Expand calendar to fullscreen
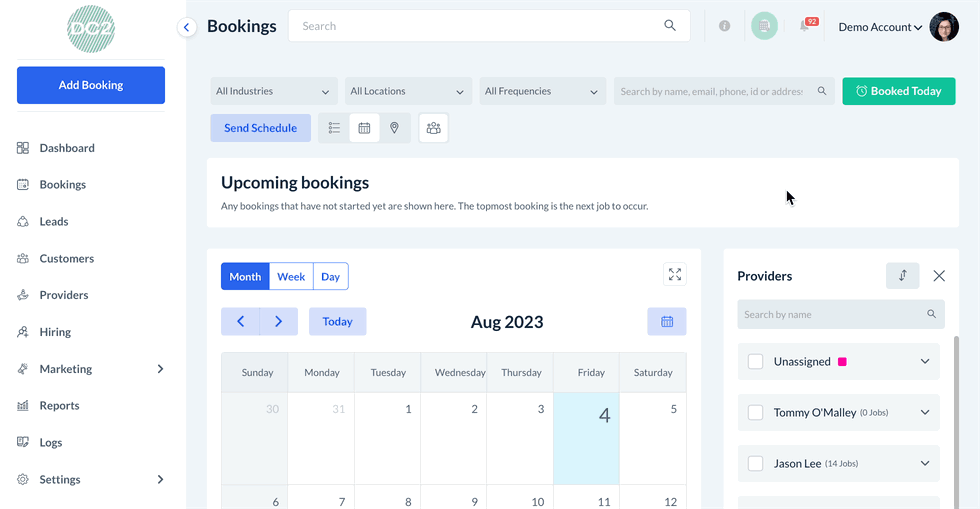 (674, 275)
